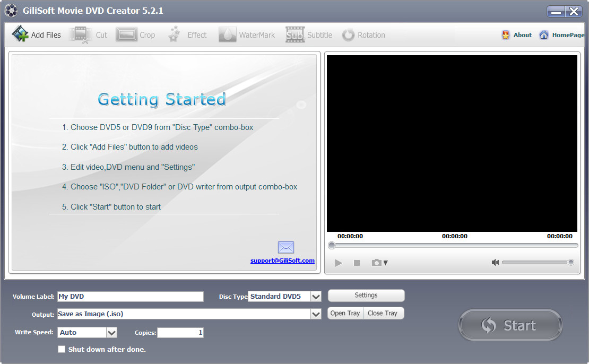The height and width of the screenshot is (364, 589).
Task: Open snapshot options dropdown arrow
Action: point(385,263)
